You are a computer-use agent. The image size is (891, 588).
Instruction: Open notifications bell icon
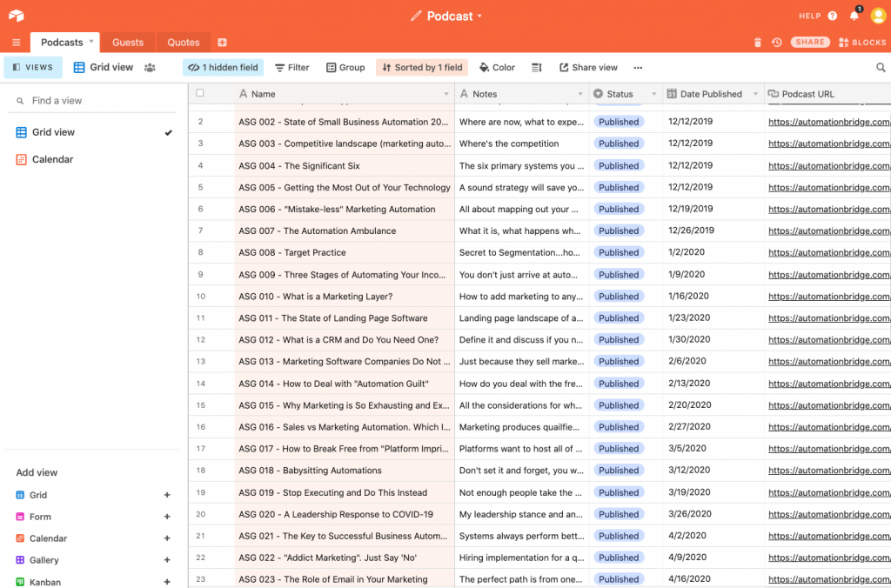coord(854,16)
